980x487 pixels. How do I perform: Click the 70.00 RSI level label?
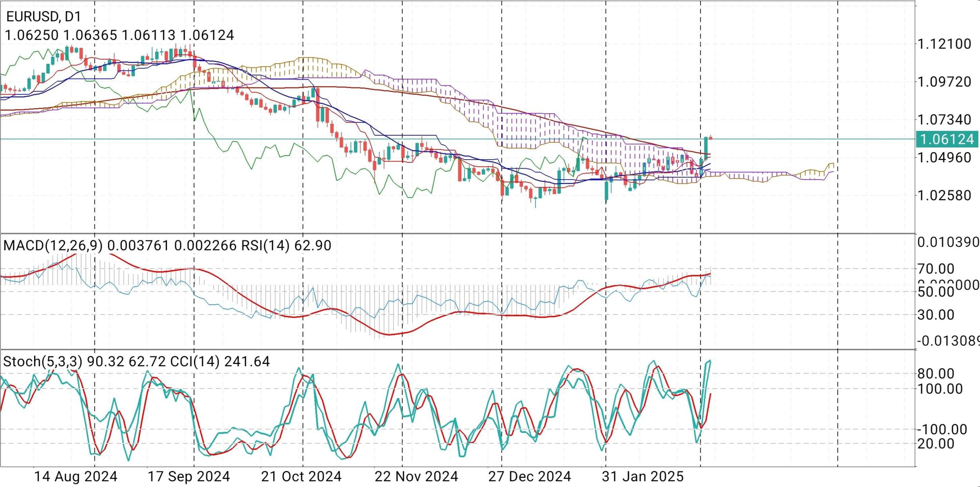coord(936,269)
